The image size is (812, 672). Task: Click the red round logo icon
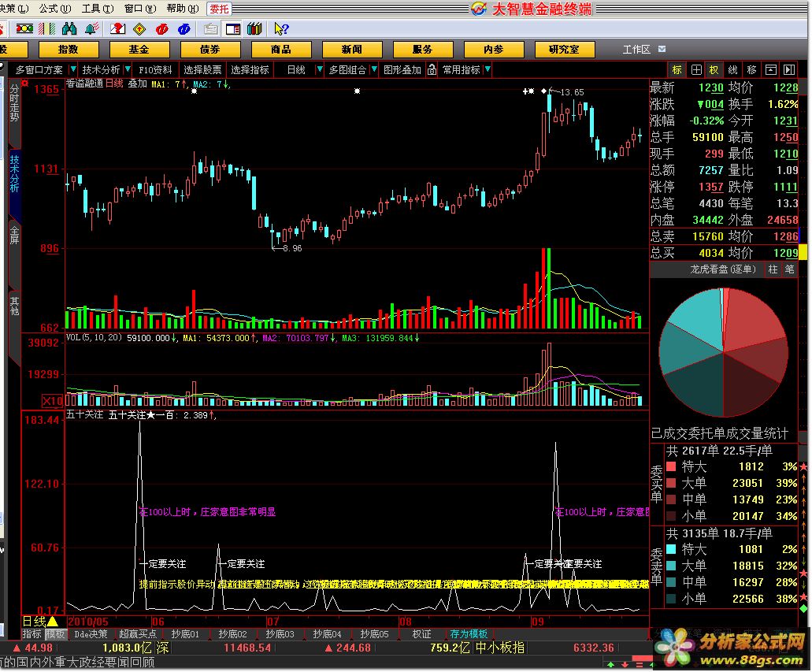tap(161, 29)
